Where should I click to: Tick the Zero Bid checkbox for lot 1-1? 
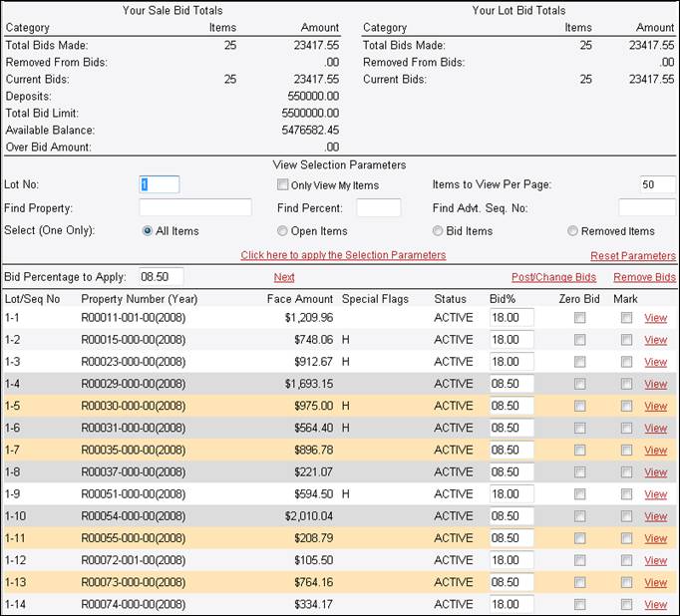coord(579,318)
